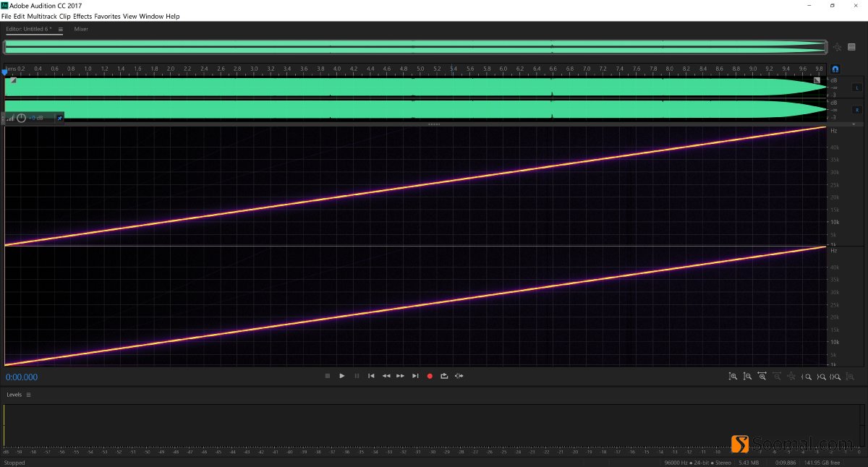The image size is (868, 467).
Task: Open the Effects menu
Action: (82, 16)
